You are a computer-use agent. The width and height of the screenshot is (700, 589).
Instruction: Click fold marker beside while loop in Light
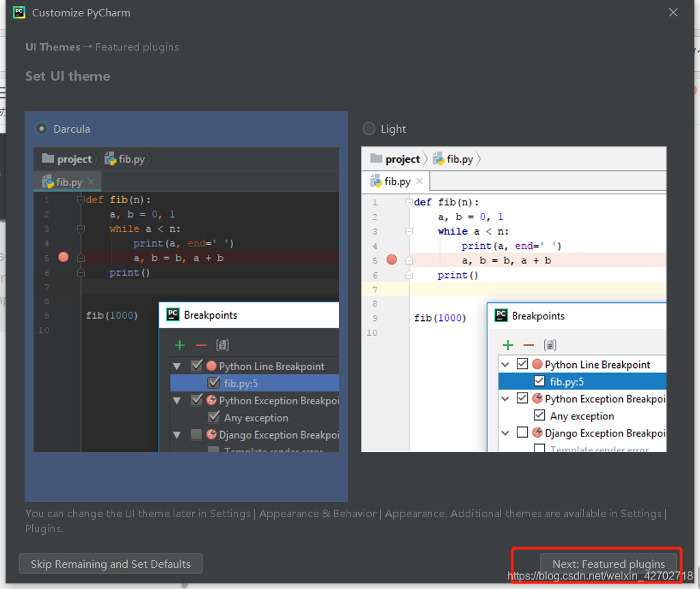point(409,231)
